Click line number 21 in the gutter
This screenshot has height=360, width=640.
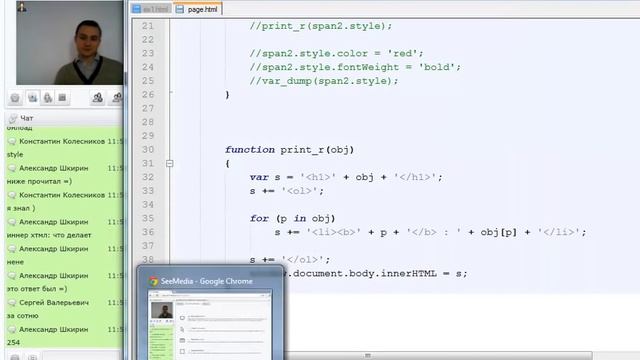point(148,26)
